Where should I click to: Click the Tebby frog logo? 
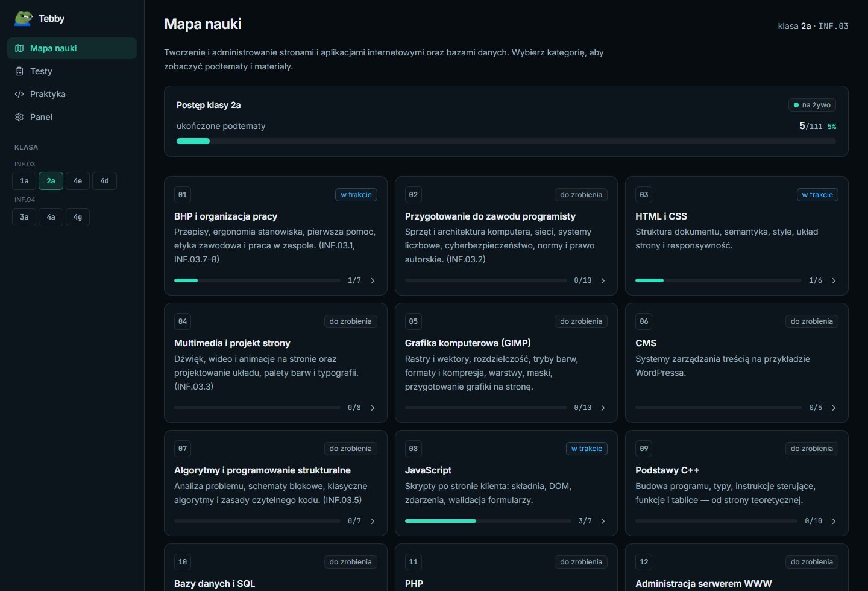click(x=24, y=19)
